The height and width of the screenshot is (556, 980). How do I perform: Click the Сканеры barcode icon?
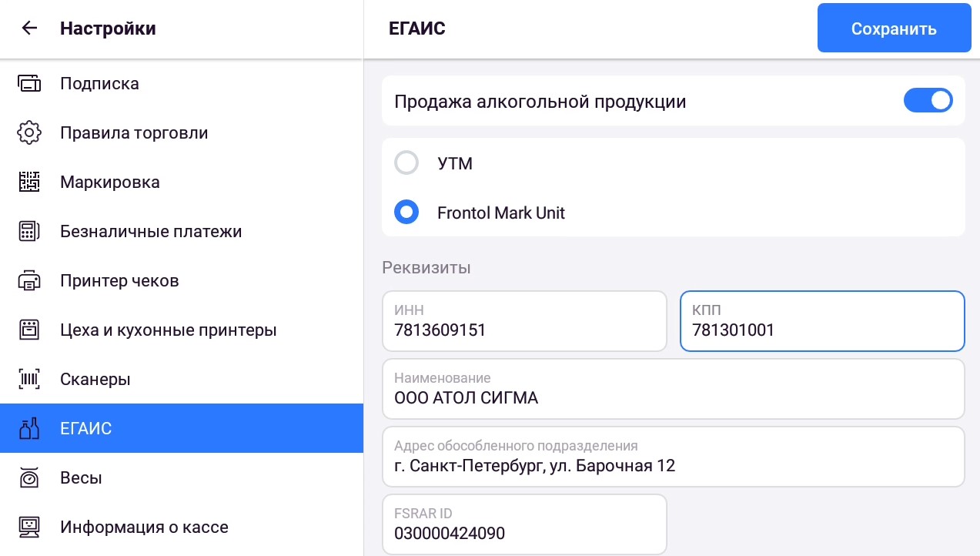point(29,379)
